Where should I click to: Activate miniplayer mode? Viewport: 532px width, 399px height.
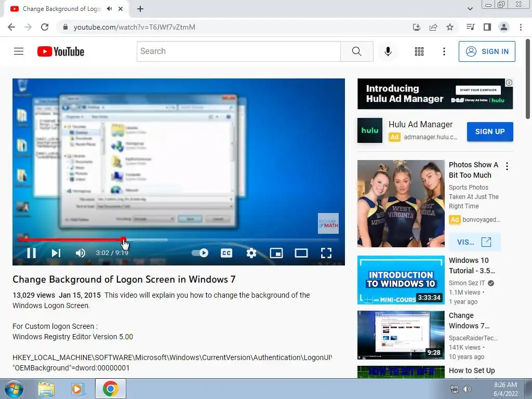coord(276,253)
